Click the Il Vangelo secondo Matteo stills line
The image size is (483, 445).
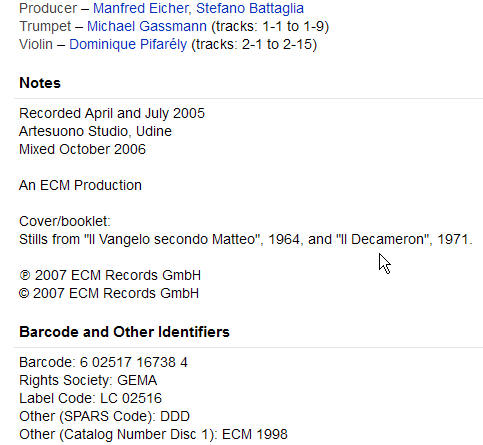[246, 239]
